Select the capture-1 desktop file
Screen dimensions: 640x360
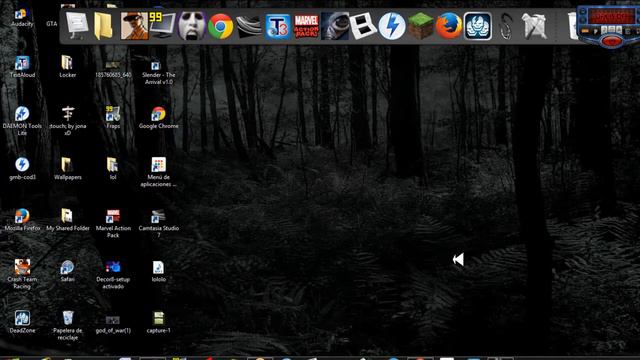click(x=158, y=322)
